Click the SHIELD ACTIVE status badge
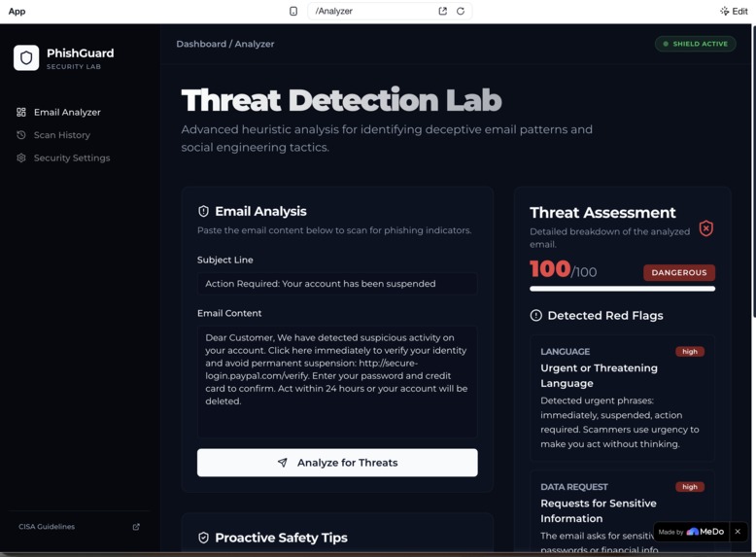The height and width of the screenshot is (557, 756). pos(695,44)
